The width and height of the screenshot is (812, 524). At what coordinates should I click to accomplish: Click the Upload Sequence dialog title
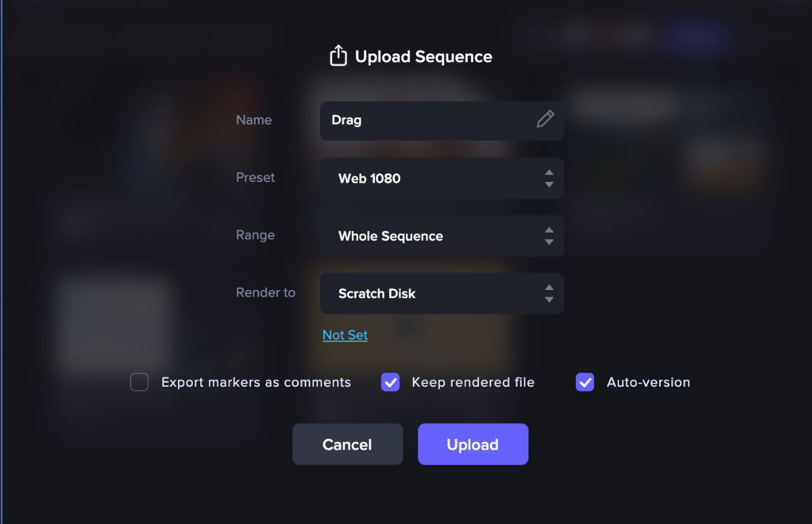tap(424, 57)
